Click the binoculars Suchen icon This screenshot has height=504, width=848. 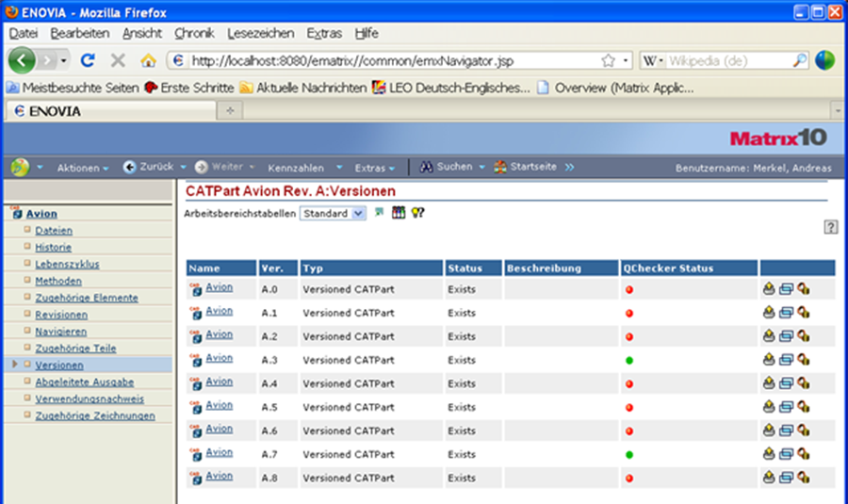pos(426,167)
